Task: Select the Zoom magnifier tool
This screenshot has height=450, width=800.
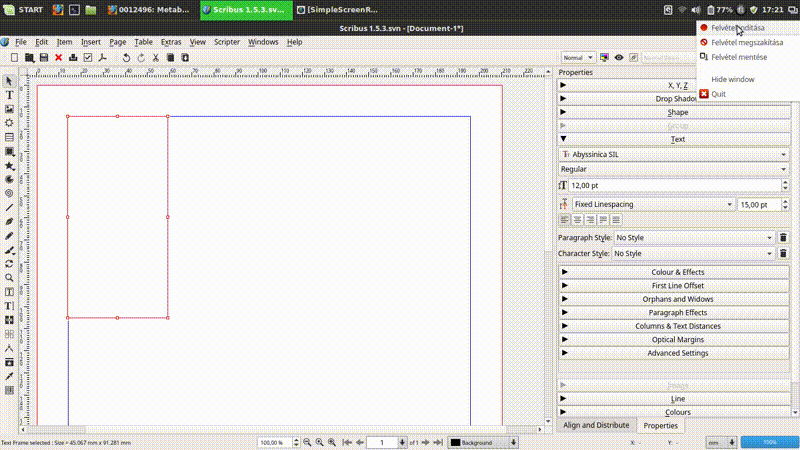Action: point(9,277)
